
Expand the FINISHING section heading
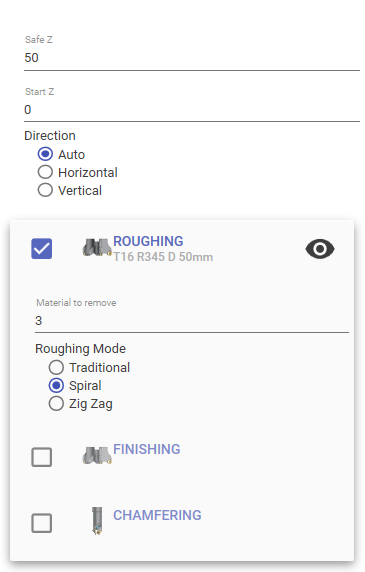click(x=147, y=449)
